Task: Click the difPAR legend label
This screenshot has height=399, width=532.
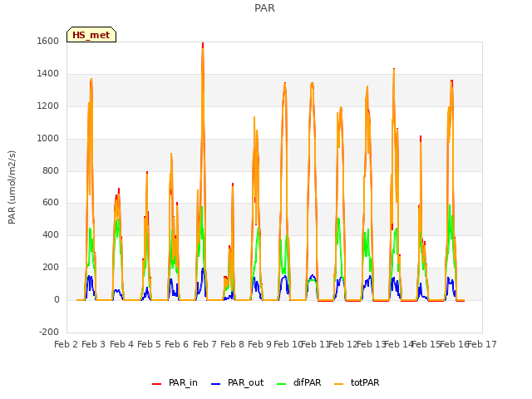Action: tap(307, 382)
